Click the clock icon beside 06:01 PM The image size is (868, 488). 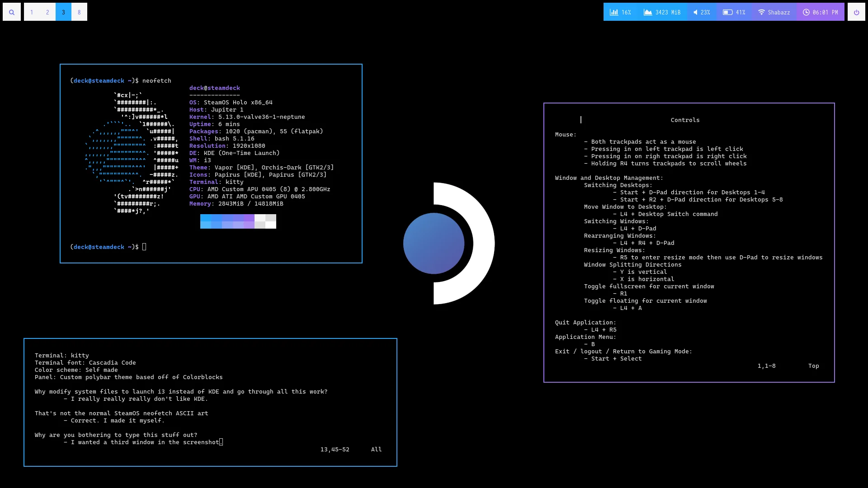pos(806,12)
